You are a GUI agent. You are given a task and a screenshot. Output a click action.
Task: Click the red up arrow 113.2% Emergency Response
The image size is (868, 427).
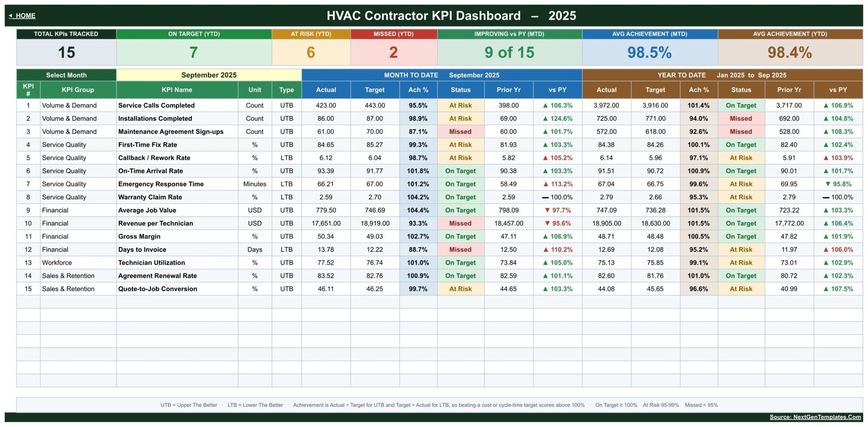[x=557, y=184]
